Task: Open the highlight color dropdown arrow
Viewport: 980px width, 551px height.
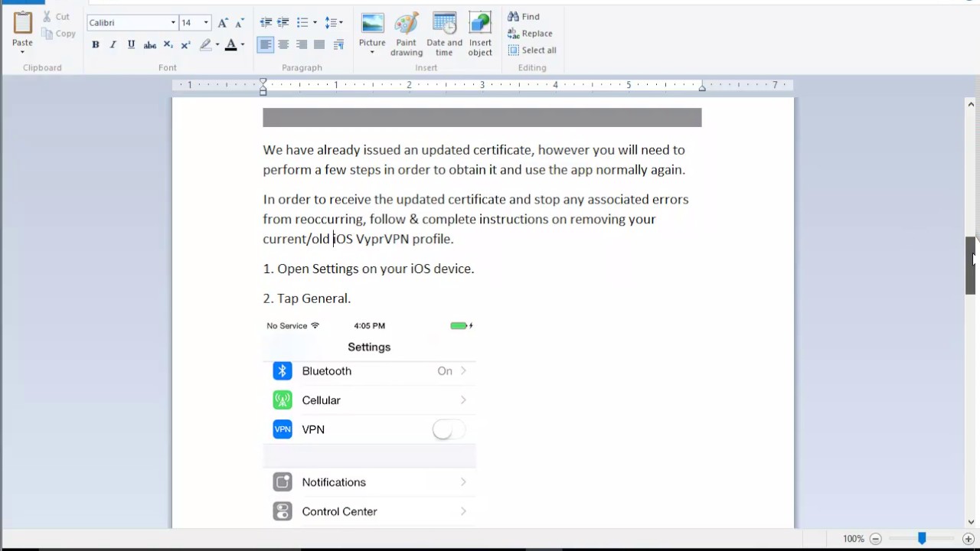Action: coord(217,45)
